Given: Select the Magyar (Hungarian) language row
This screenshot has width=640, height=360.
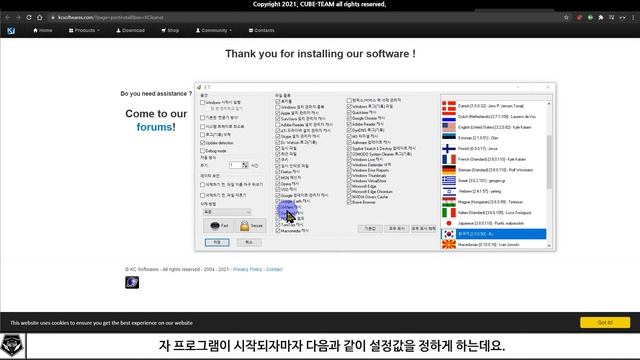Looking at the screenshot, I should coord(494,202).
